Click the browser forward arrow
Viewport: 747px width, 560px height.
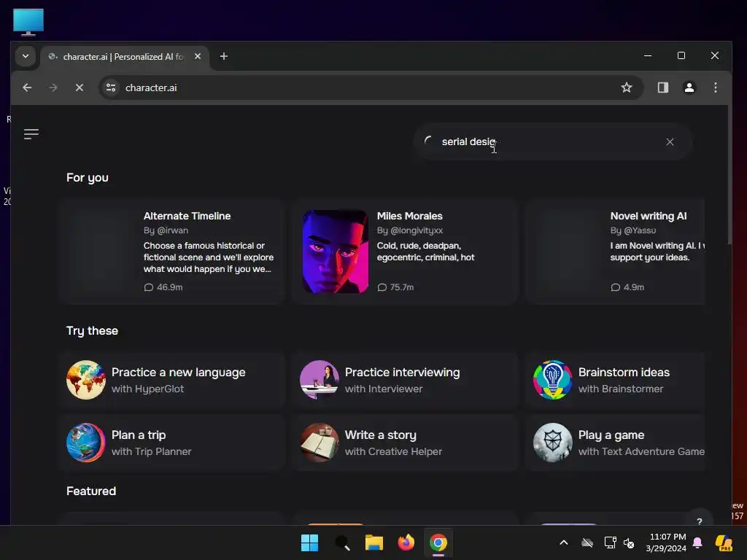point(53,87)
